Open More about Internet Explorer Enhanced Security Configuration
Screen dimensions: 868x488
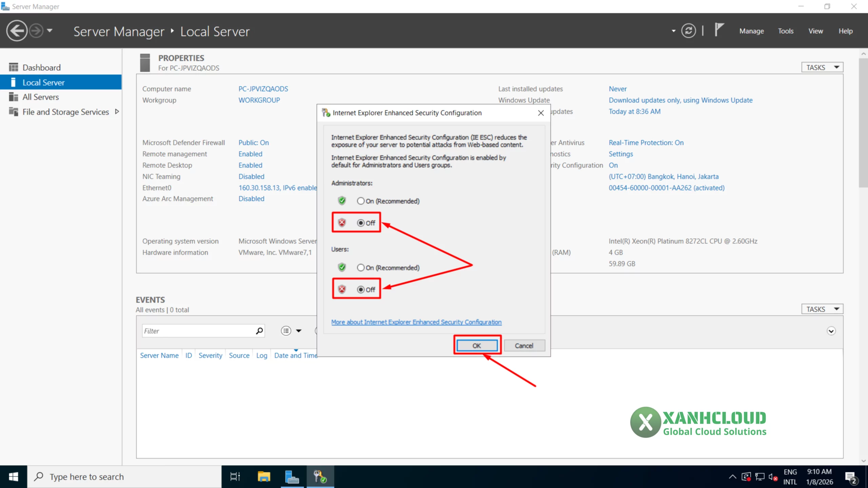click(x=416, y=322)
